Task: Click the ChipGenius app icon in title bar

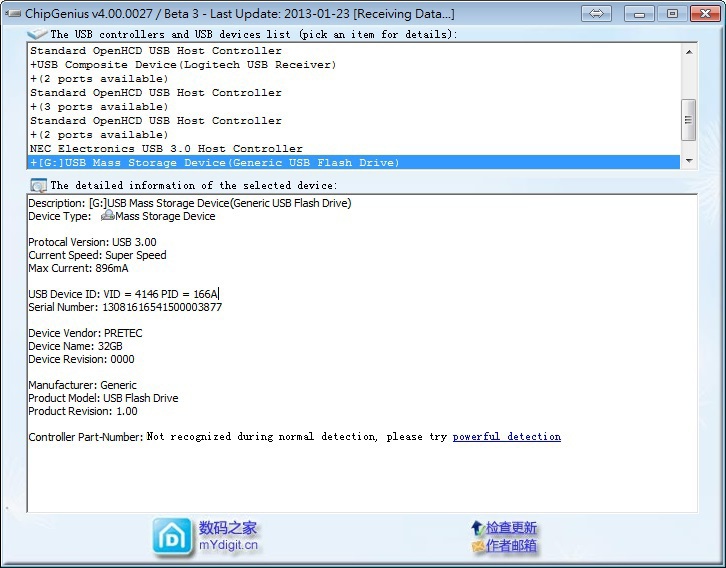Action: click(x=13, y=13)
